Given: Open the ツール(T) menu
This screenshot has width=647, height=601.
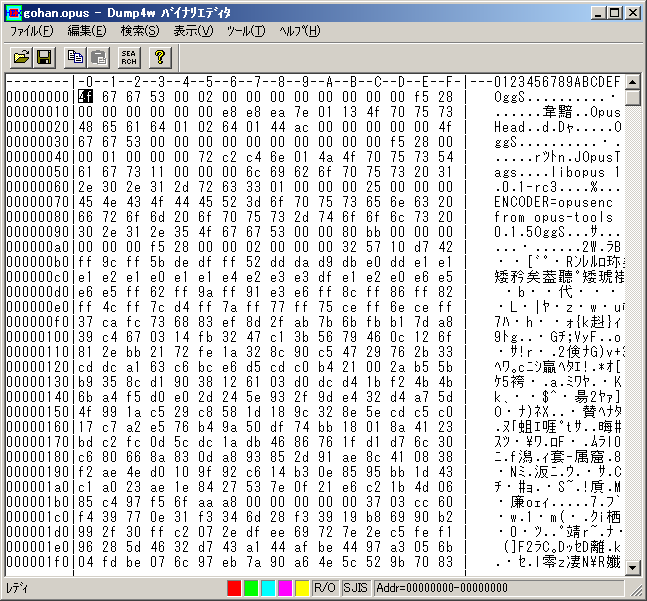Looking at the screenshot, I should 246,31.
